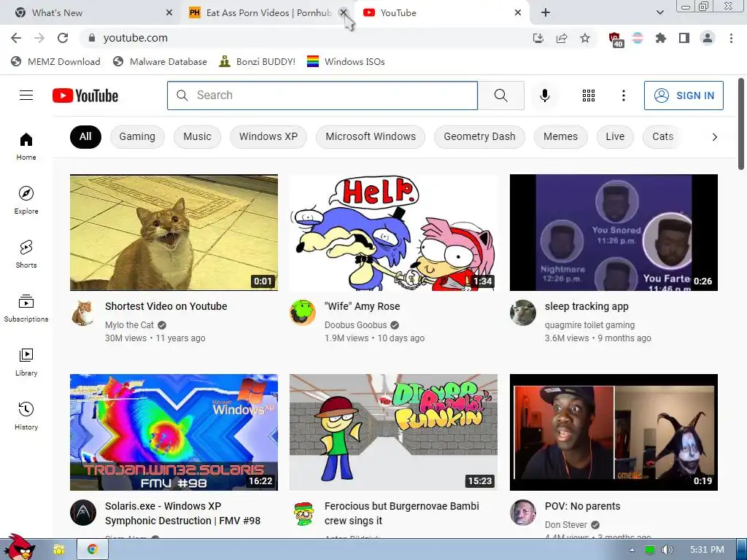Screen dimensions: 747x560
Task: Open sleep tracking app video title
Action: pos(587,306)
